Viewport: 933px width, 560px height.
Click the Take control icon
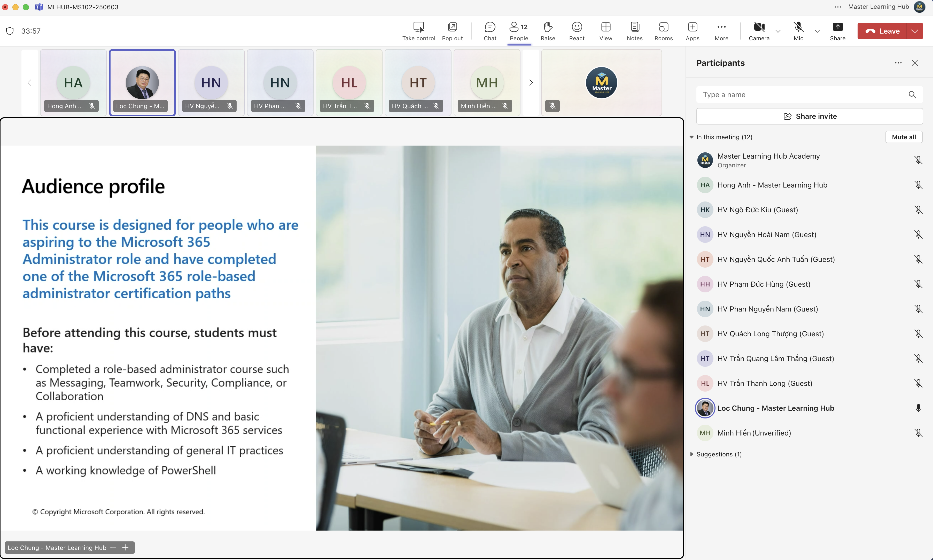(x=418, y=27)
